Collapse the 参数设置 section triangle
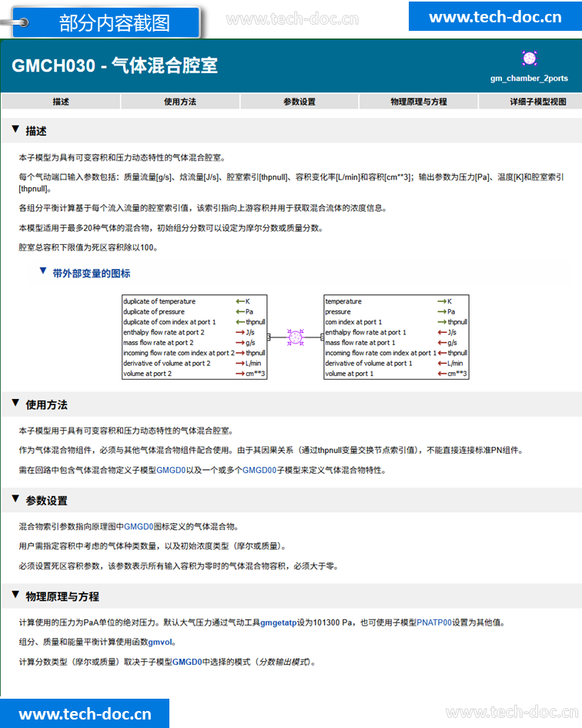The height and width of the screenshot is (728, 582). click(x=15, y=499)
